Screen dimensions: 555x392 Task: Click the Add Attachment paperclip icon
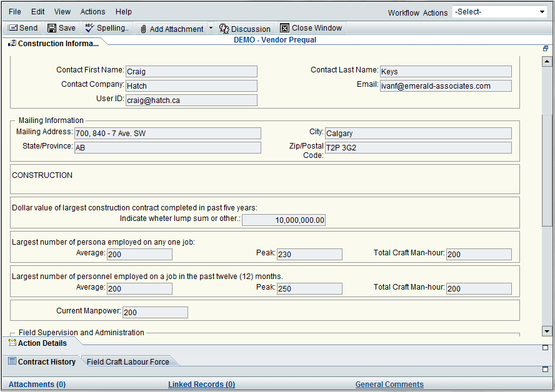143,29
